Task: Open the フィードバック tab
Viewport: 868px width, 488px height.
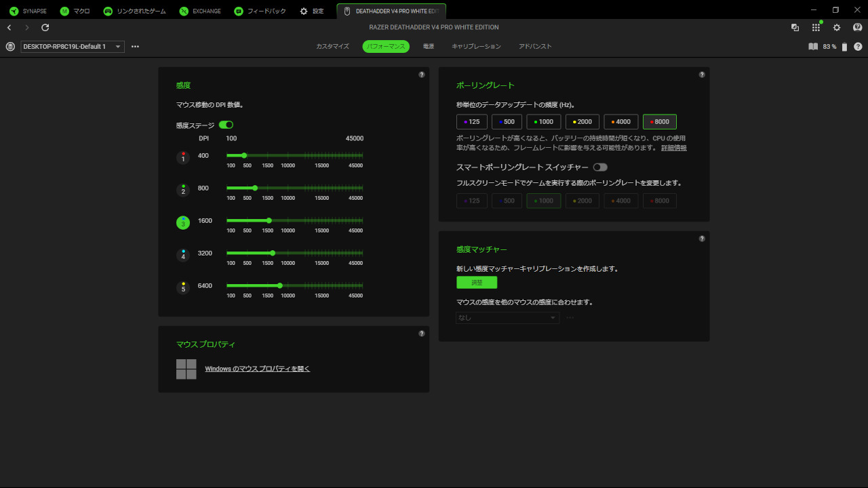Action: coord(260,11)
